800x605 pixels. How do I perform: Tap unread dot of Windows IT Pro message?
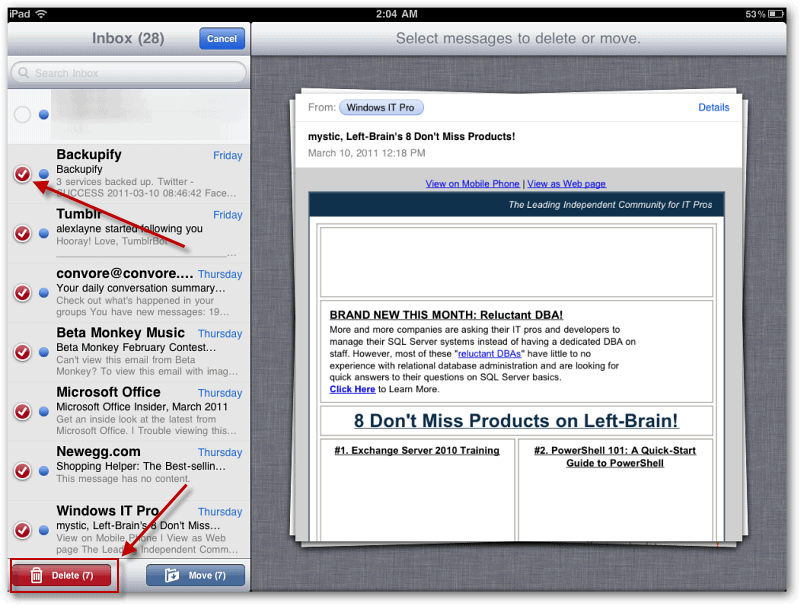coord(44,530)
